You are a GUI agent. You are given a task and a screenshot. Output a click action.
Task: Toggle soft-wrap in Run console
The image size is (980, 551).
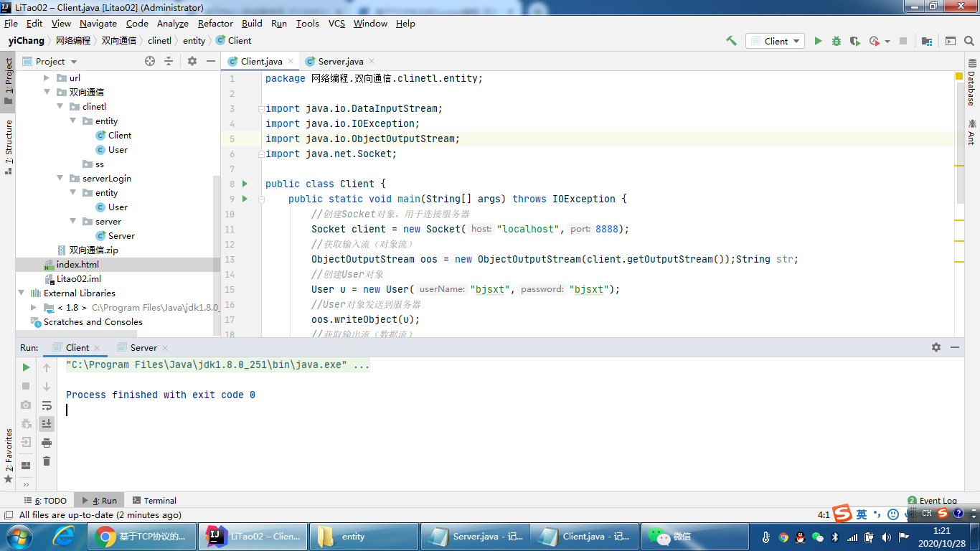click(47, 405)
